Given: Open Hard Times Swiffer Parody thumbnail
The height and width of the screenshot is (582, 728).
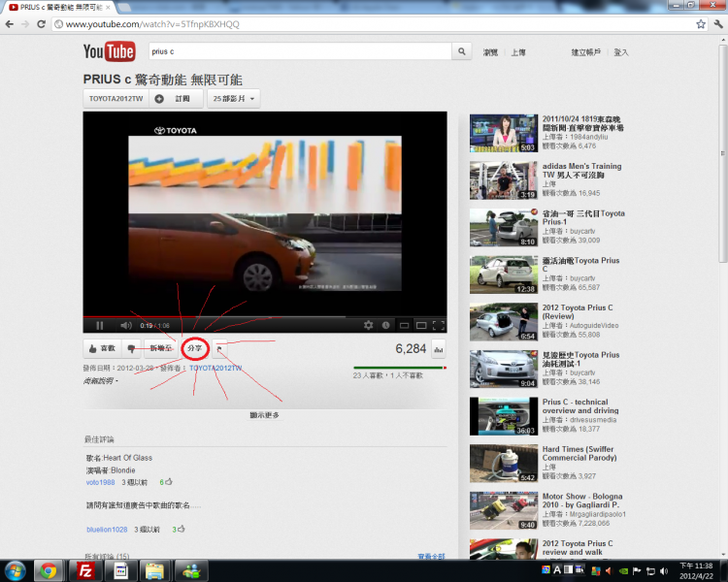Looking at the screenshot, I should [504, 464].
